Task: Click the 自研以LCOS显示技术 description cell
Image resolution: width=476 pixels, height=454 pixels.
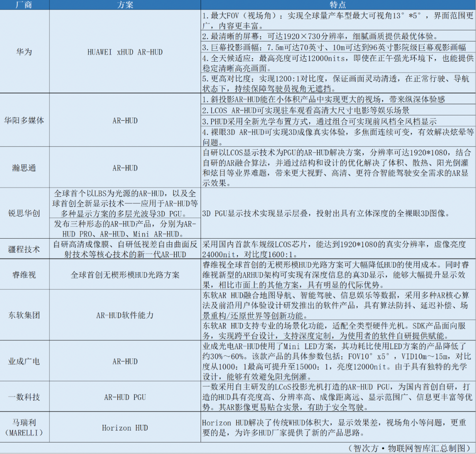Action: pos(338,167)
